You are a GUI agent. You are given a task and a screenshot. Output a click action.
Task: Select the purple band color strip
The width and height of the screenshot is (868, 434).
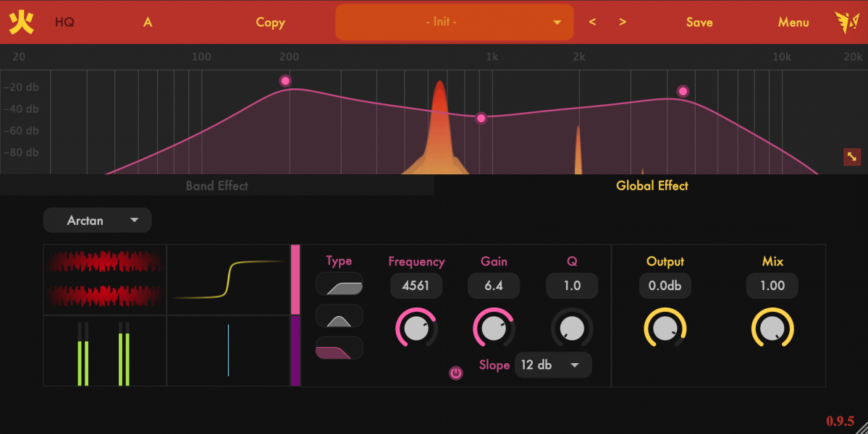295,351
